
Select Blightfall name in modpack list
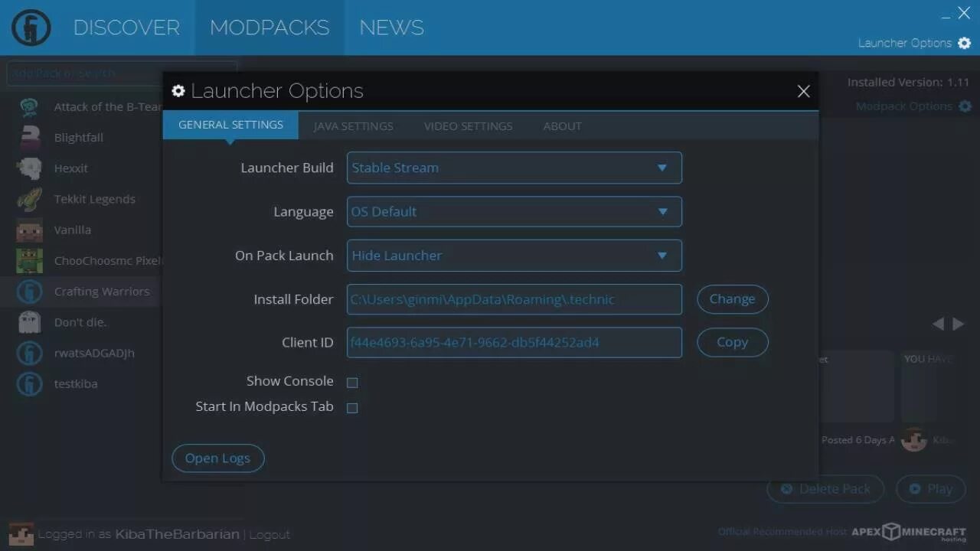pos(78,138)
